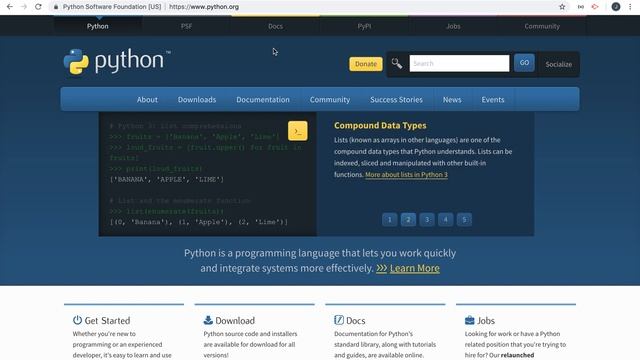Screen dimensions: 640x360
Task: Show slide 1 of the code carousel
Action: pos(389,220)
